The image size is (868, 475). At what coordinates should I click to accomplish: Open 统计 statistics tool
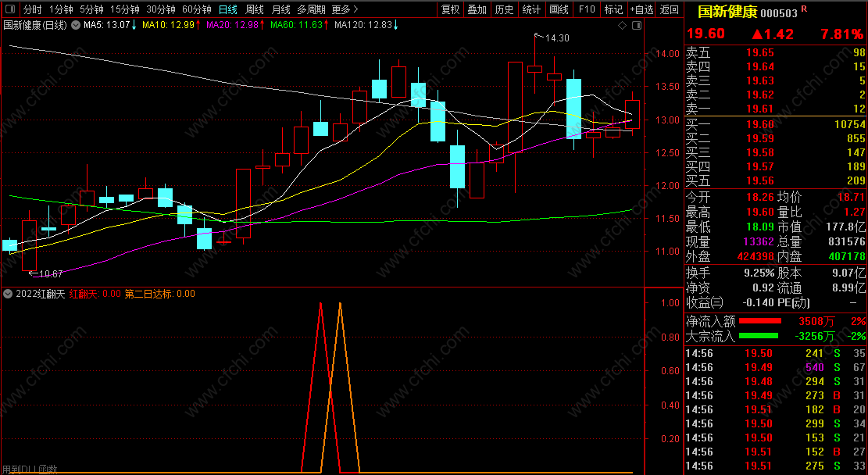click(531, 9)
